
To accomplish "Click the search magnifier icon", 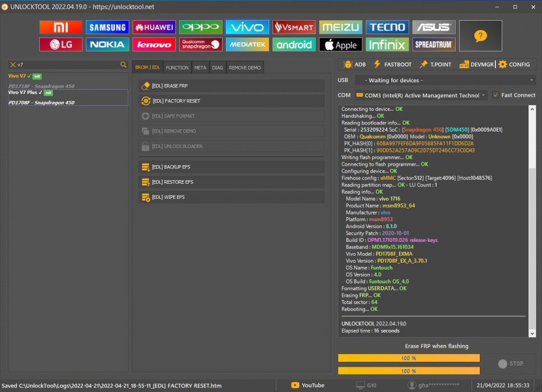I will [x=123, y=64].
